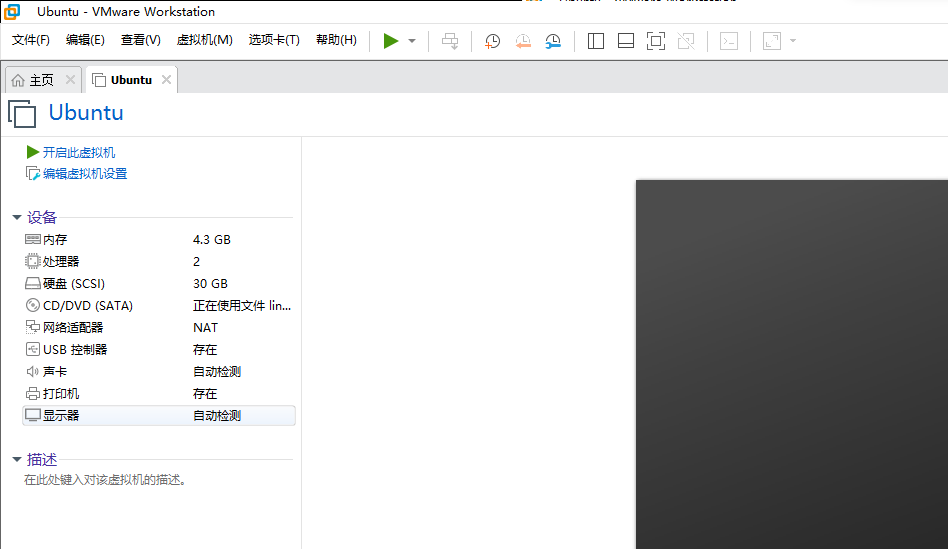
Task: Open the 选项卡(T) menu
Action: coord(274,40)
